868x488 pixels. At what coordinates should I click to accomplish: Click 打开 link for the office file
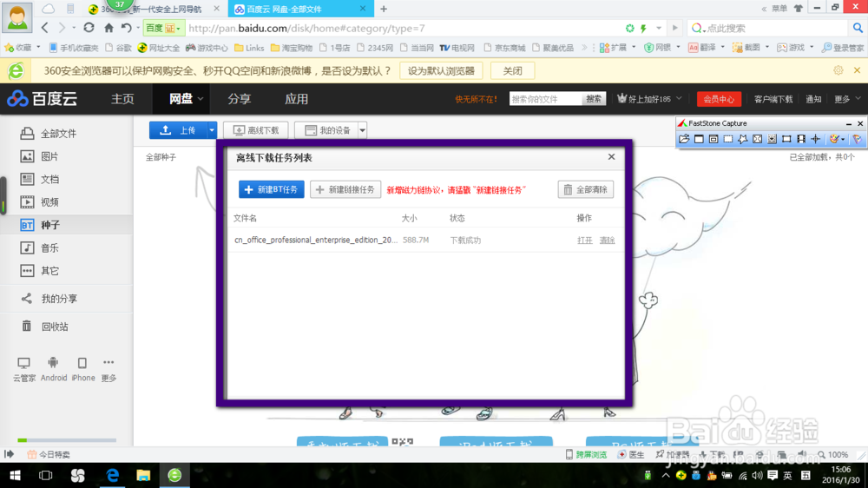[x=584, y=241]
